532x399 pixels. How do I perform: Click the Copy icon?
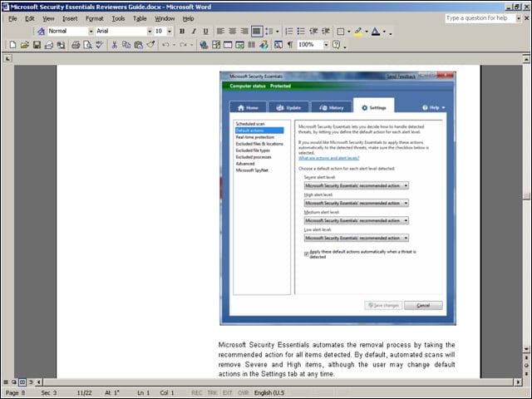tap(126, 45)
